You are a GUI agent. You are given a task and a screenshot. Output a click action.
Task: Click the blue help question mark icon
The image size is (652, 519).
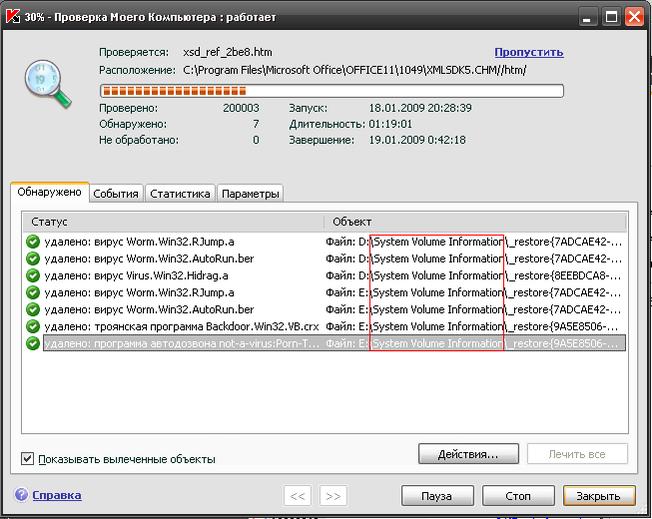pyautogui.click(x=21, y=495)
